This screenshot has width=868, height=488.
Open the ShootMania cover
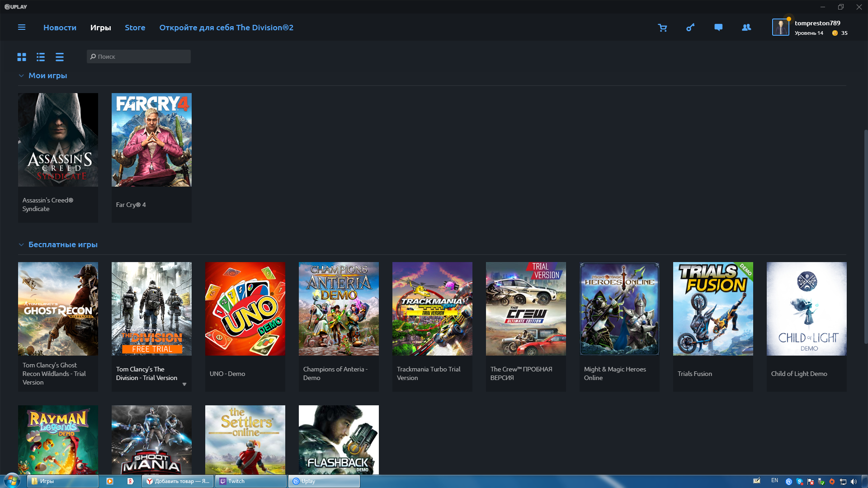coord(151,440)
